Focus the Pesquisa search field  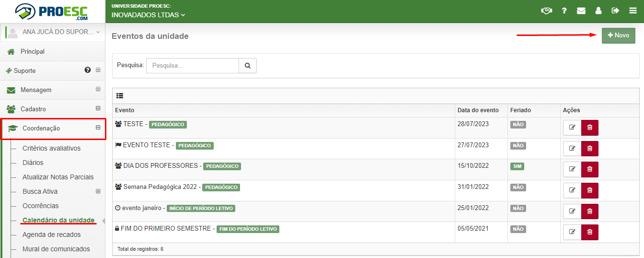[193, 66]
